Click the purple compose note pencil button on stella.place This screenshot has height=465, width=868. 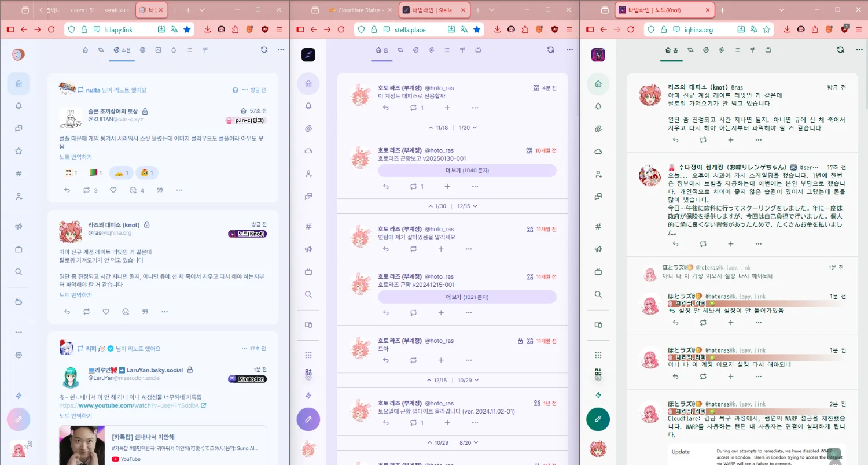308,419
